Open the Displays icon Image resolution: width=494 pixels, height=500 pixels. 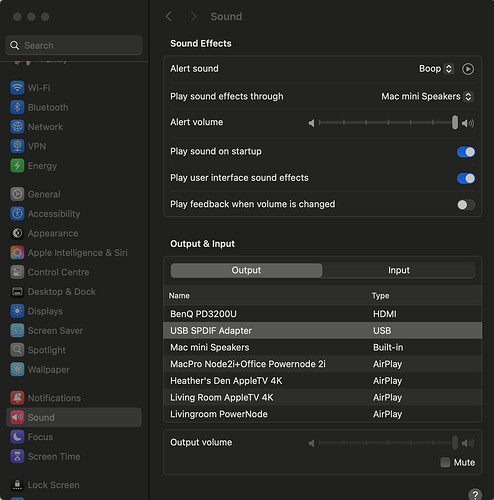pyautogui.click(x=17, y=311)
